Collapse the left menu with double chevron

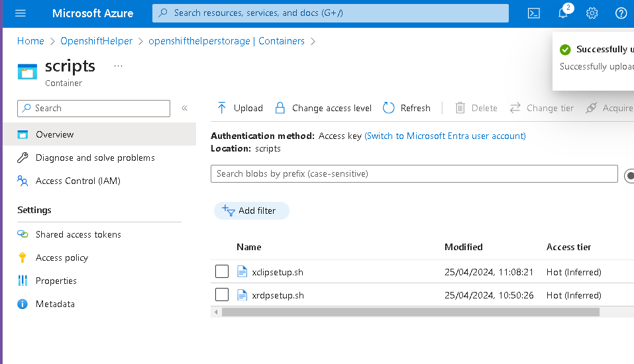click(x=184, y=108)
